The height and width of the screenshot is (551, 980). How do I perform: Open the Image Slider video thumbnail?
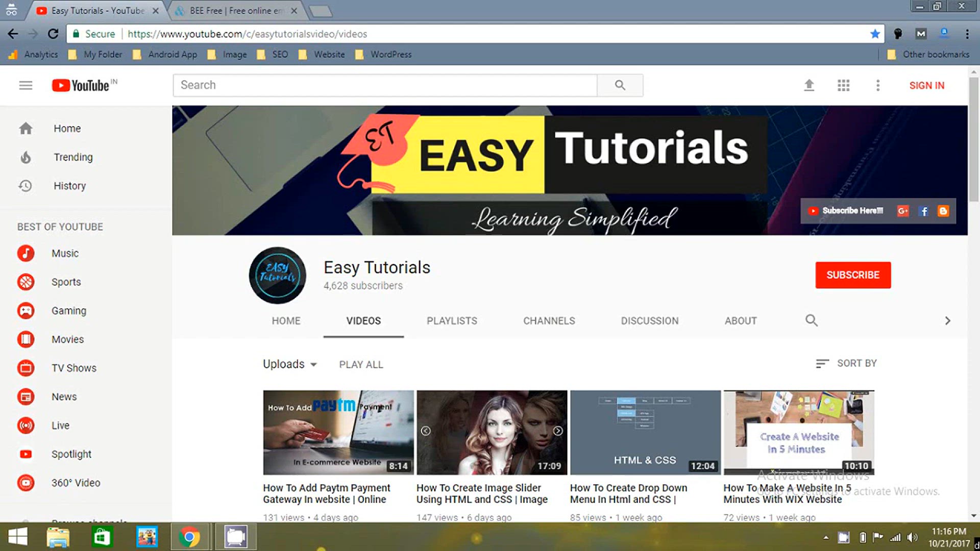(492, 433)
